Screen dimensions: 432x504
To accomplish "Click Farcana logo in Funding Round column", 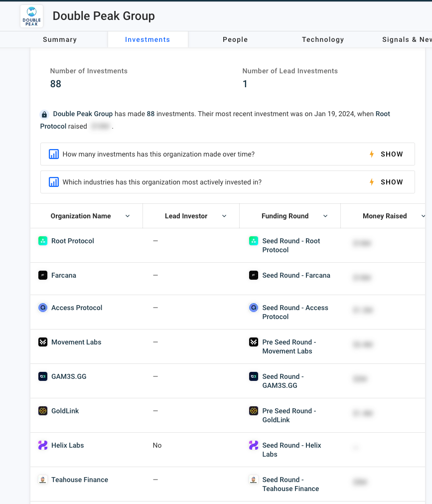I will click(x=254, y=275).
